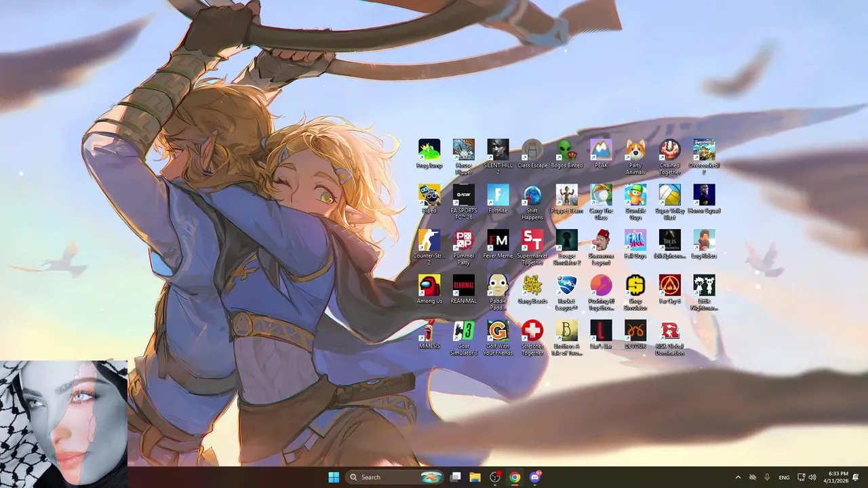This screenshot has width=868, height=488.
Task: Open notifications via the bell icon
Action: click(856, 477)
